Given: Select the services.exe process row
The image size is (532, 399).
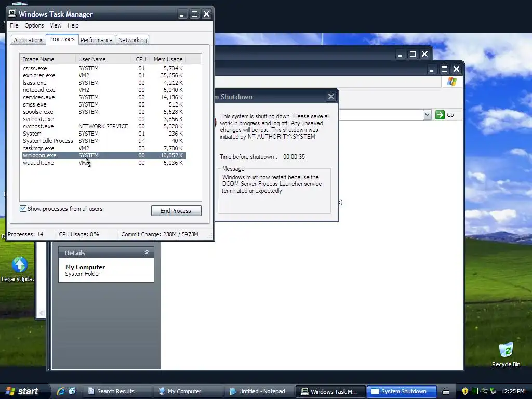Looking at the screenshot, I should pyautogui.click(x=104, y=97).
